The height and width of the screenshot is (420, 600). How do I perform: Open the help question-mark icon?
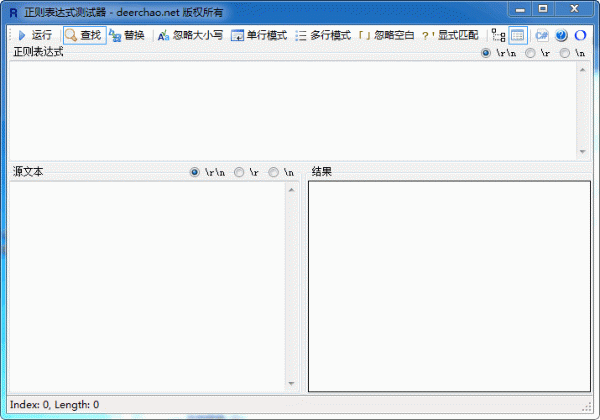[561, 35]
